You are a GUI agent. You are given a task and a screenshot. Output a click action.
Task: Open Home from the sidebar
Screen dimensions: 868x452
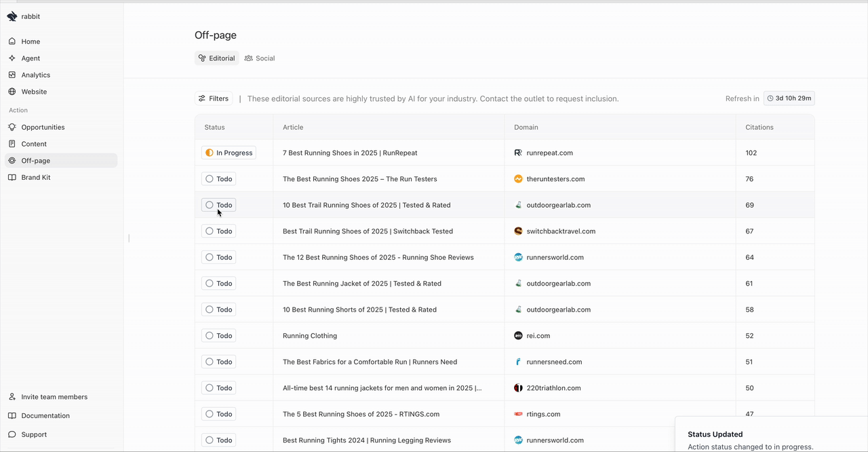[31, 41]
